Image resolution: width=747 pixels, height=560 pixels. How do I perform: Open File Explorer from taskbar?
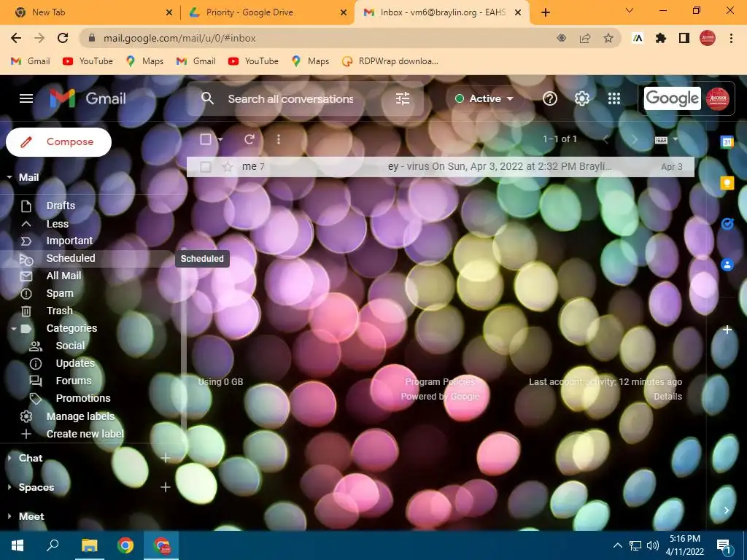pos(89,545)
